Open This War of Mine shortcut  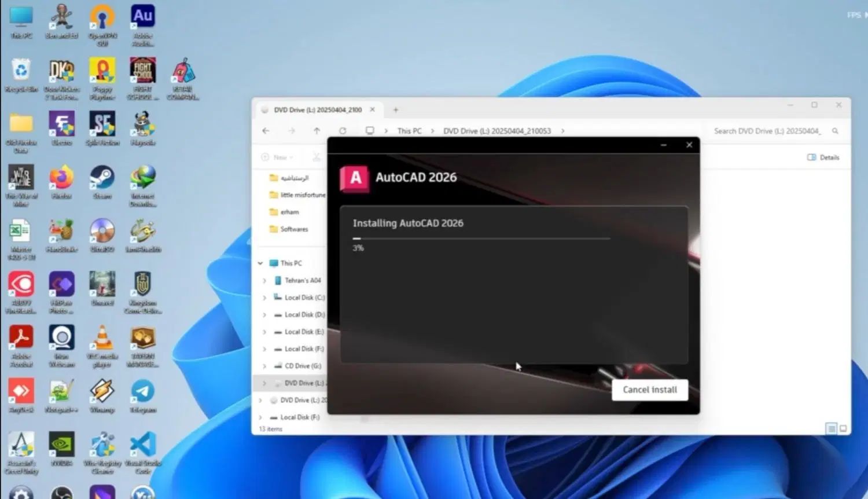pyautogui.click(x=21, y=186)
